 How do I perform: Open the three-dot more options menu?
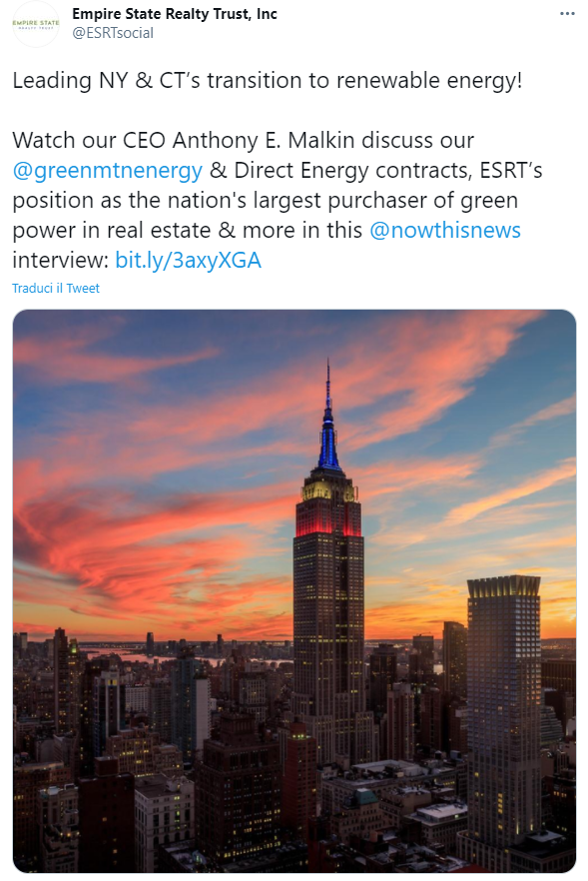(x=567, y=14)
